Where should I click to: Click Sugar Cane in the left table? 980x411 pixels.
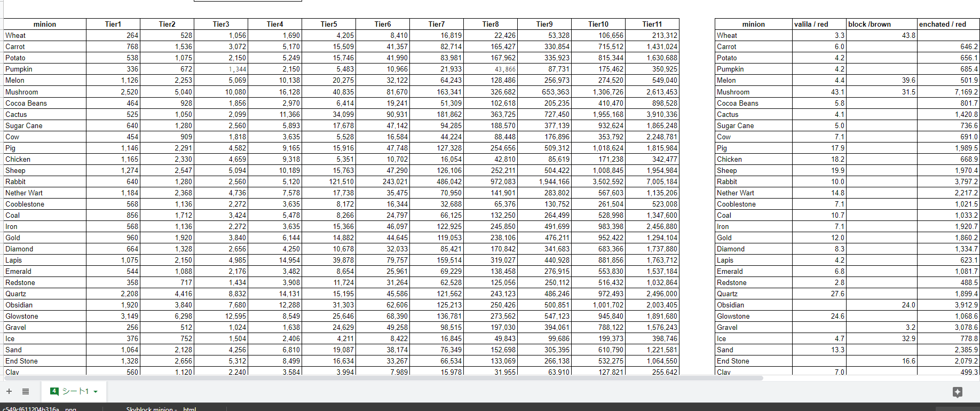45,125
